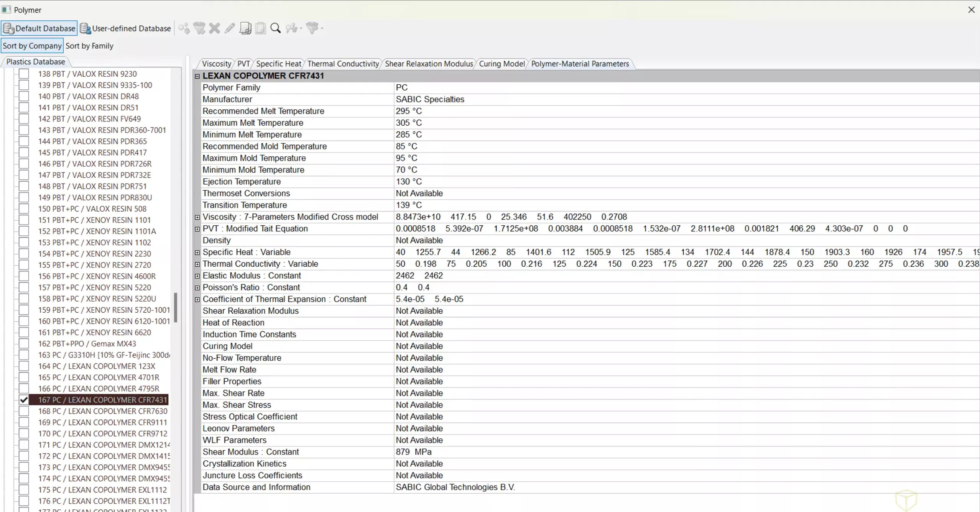Screen dimensions: 980x512
Task: Select 166 PC LEXAN COPOLYMER 4795R
Action: point(99,389)
